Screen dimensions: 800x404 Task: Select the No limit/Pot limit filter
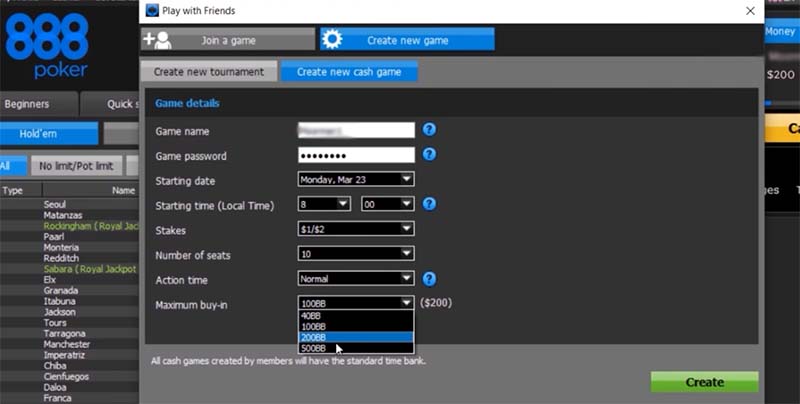pyautogui.click(x=76, y=166)
